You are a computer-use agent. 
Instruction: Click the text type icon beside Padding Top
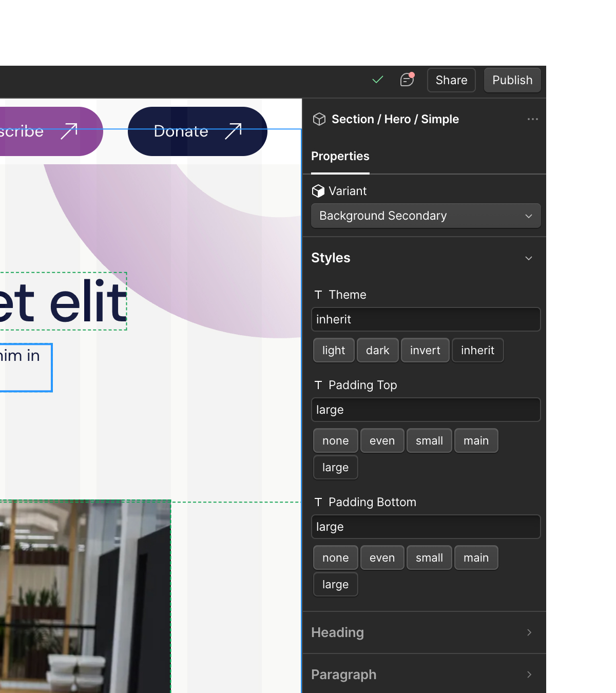(x=318, y=385)
